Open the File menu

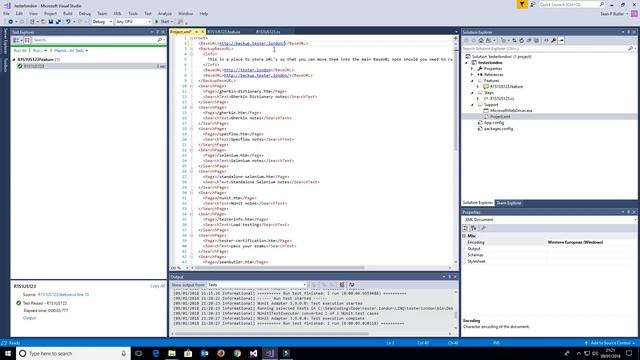click(x=6, y=13)
